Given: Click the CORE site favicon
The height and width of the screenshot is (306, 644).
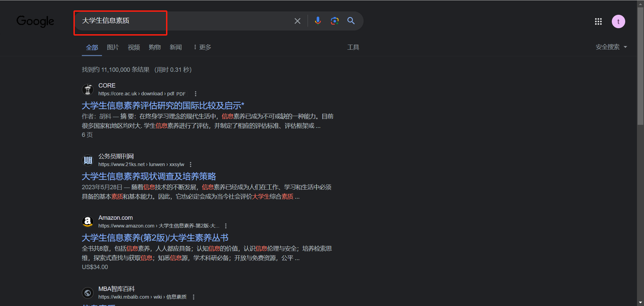Looking at the screenshot, I should pyautogui.click(x=88, y=90).
